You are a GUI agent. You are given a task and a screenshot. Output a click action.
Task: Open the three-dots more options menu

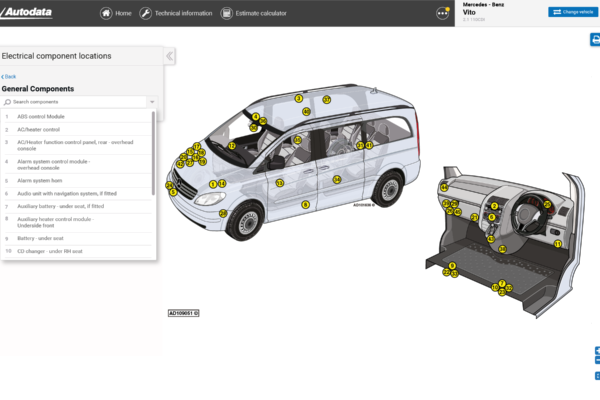coord(443,14)
